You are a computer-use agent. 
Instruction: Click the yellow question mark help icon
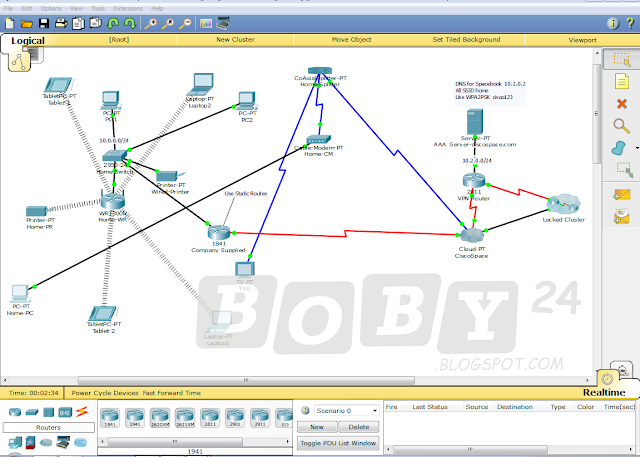click(630, 23)
